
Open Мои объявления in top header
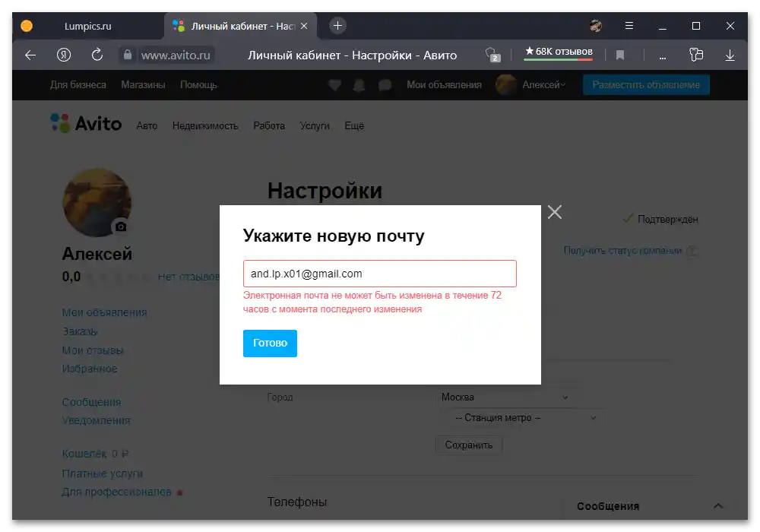[444, 85]
